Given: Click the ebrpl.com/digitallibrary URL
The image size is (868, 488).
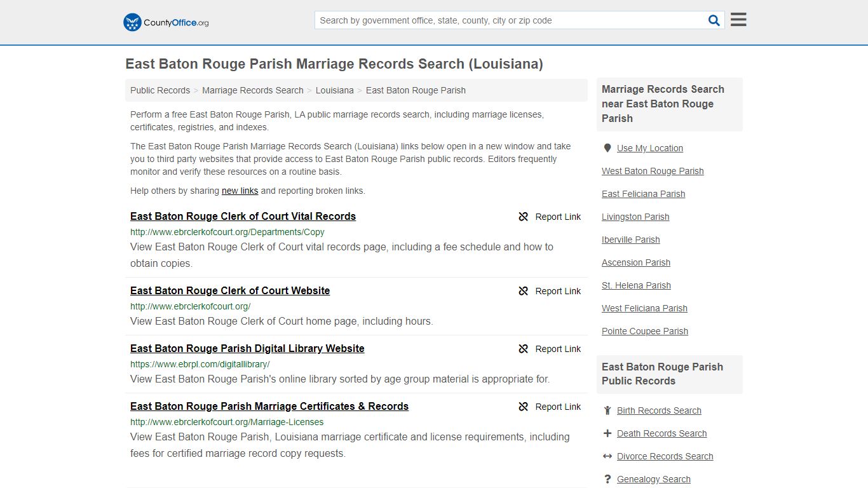Looking at the screenshot, I should 200,364.
